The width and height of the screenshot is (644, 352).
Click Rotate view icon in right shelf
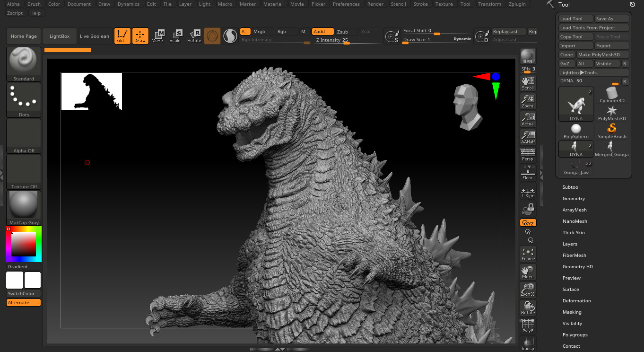point(528,308)
